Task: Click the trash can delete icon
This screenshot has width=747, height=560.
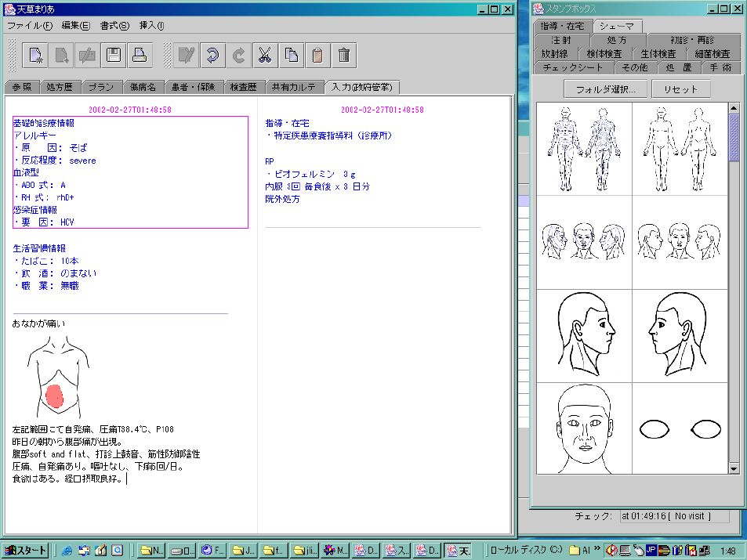Action: pos(343,55)
